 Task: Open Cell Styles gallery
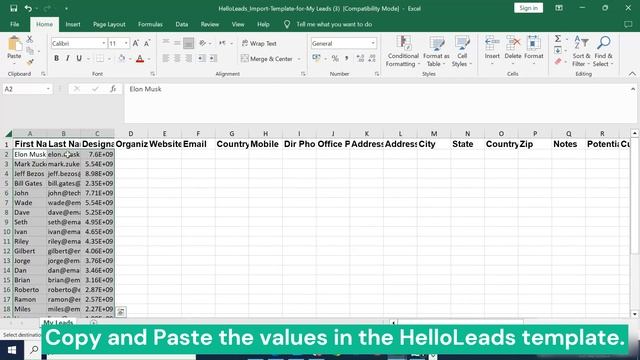(462, 51)
